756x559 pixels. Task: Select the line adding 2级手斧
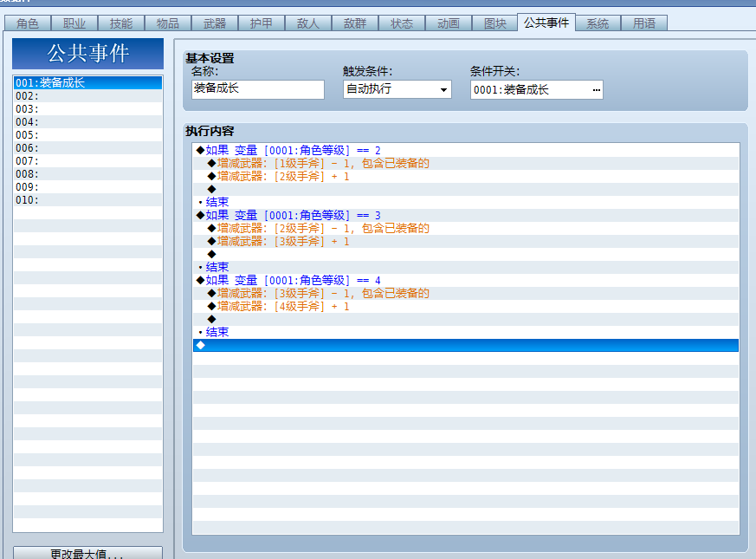(466, 176)
